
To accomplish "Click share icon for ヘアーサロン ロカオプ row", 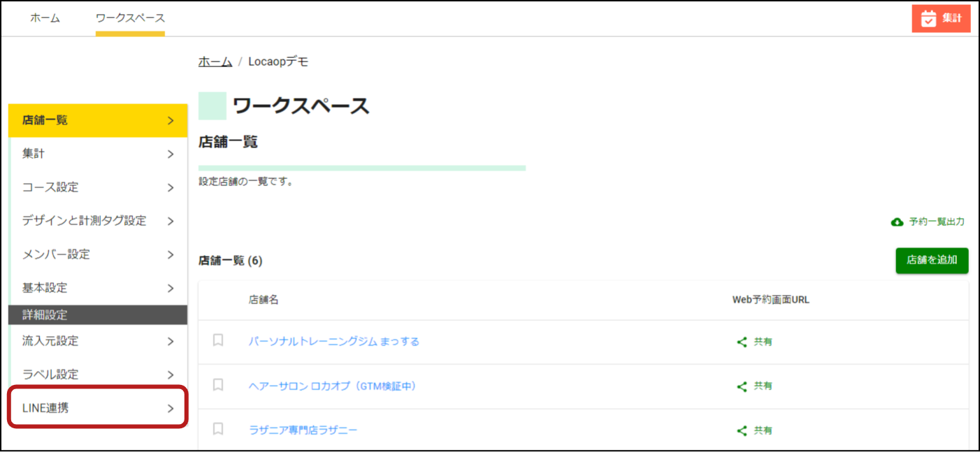I will point(742,386).
